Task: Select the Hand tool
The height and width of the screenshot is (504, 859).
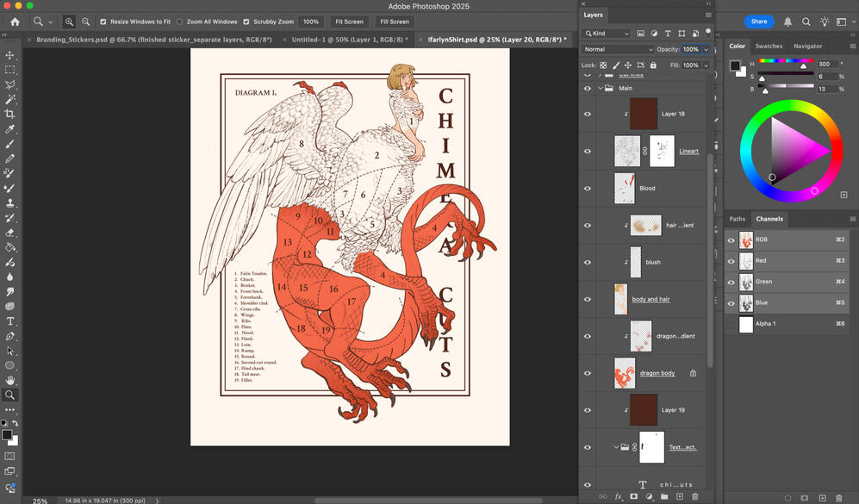Action: click(x=10, y=380)
